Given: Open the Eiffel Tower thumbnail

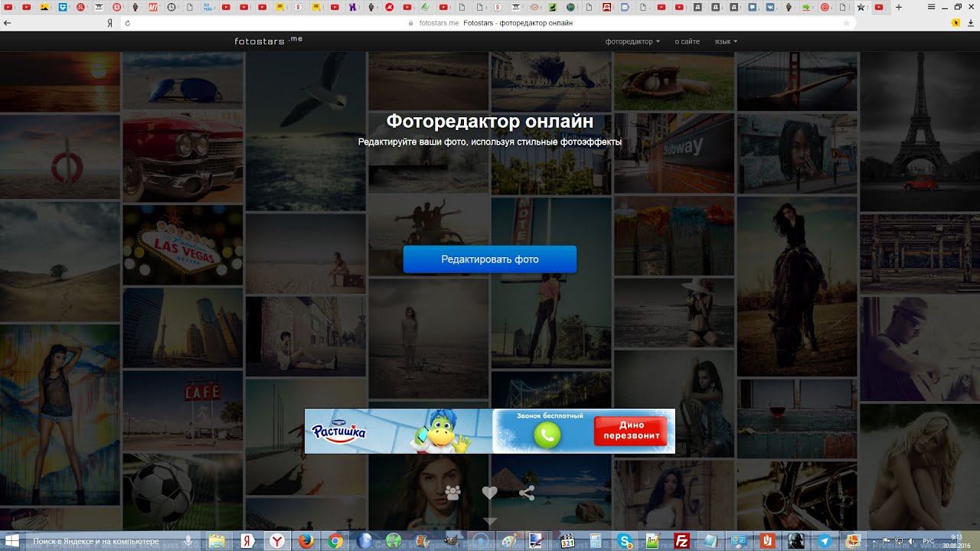Looking at the screenshot, I should coord(920,132).
